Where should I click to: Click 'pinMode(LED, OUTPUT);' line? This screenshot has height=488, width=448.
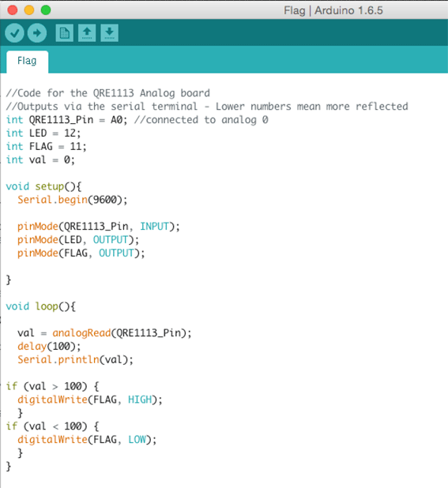click(78, 239)
